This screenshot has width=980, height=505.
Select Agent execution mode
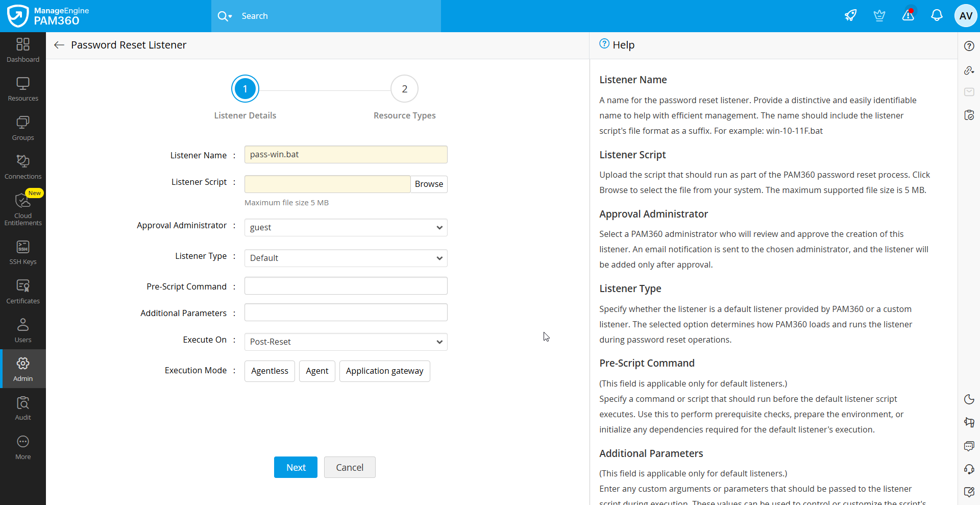(x=317, y=371)
